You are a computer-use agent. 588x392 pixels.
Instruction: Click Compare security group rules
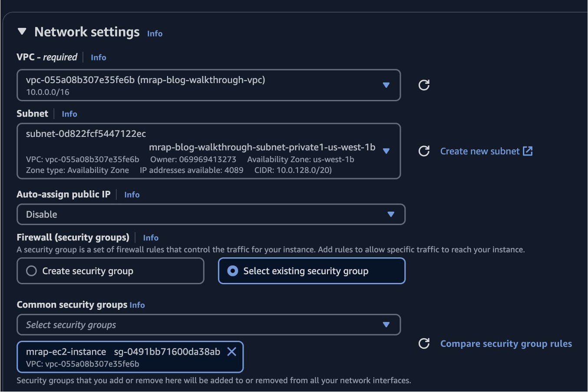coord(506,343)
